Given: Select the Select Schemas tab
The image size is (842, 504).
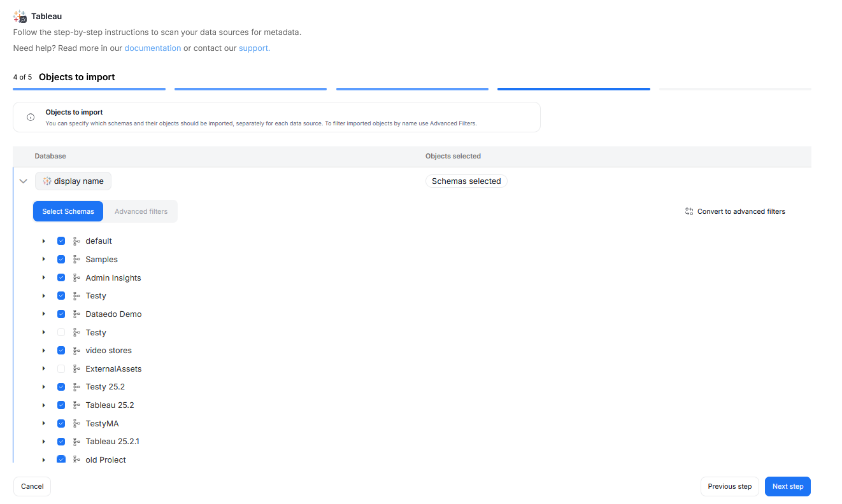Looking at the screenshot, I should [68, 211].
